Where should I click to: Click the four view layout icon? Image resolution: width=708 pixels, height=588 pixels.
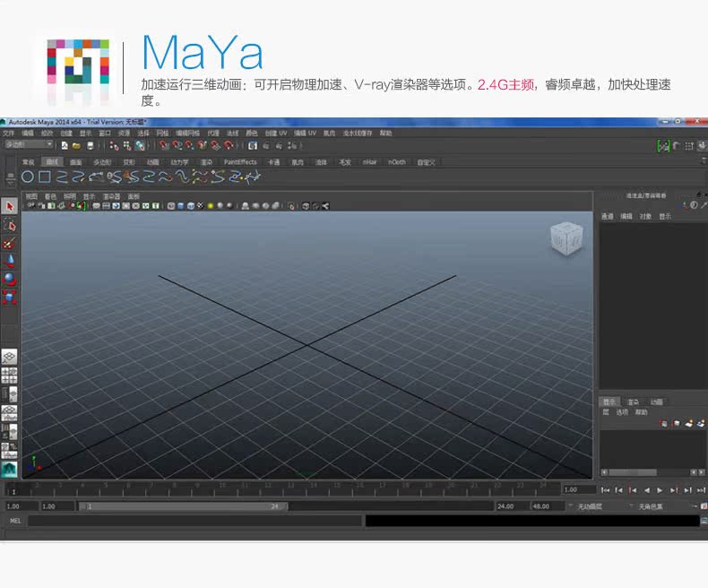(10, 376)
